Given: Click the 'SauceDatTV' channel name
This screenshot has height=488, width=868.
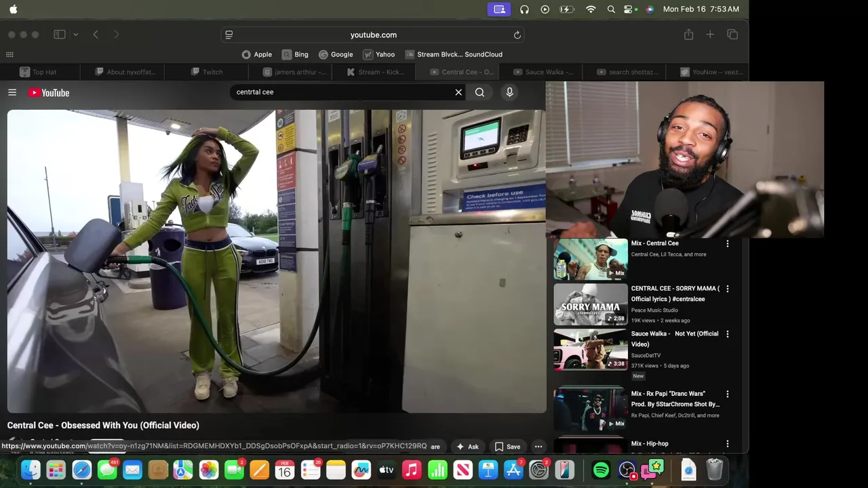Looking at the screenshot, I should (x=646, y=355).
